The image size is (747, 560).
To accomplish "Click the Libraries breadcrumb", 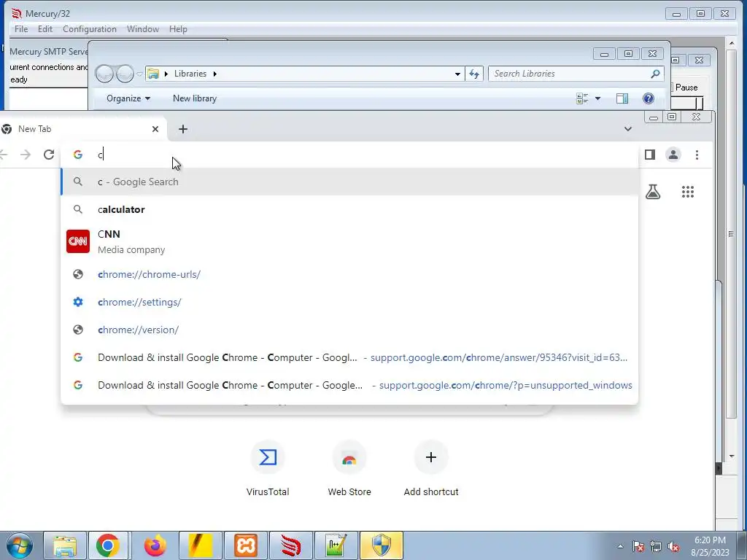I will coord(190,74).
